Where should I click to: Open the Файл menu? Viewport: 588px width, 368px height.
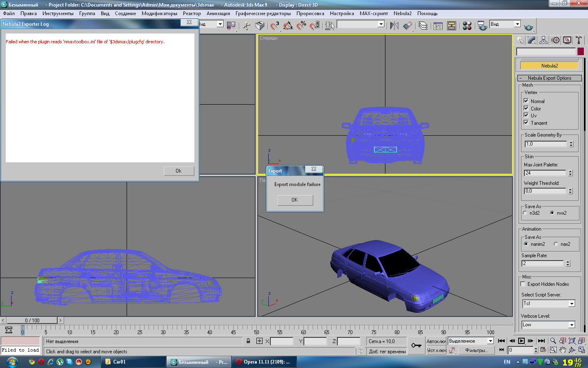pos(9,13)
